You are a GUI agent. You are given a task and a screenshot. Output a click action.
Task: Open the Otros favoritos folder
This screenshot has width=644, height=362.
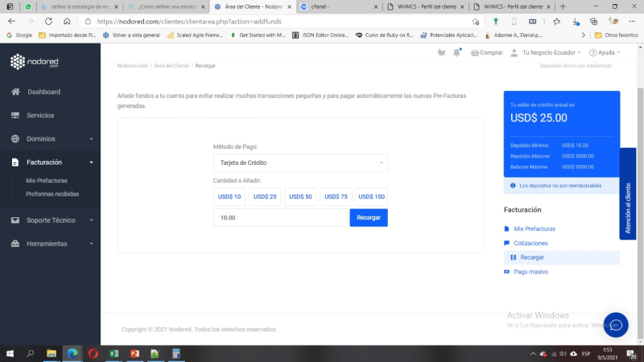pyautogui.click(x=617, y=35)
